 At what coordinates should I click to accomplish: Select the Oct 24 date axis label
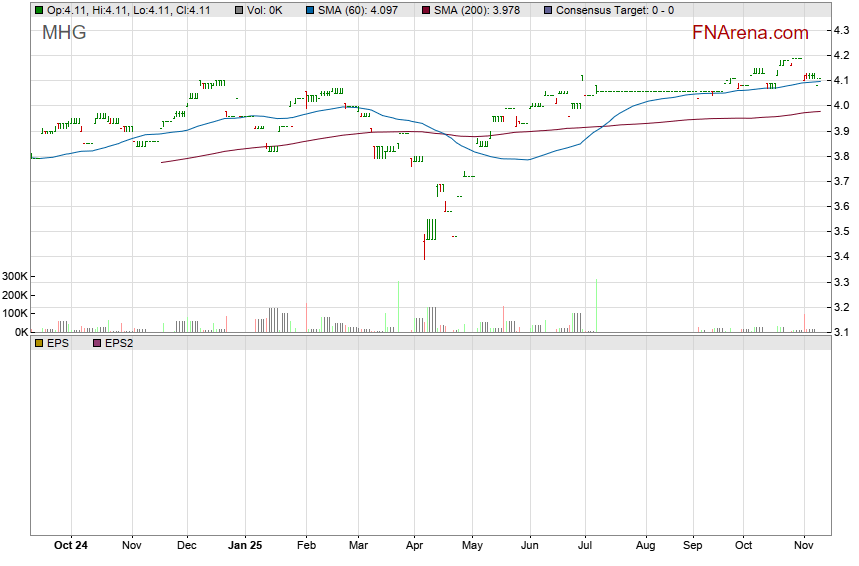tap(71, 546)
